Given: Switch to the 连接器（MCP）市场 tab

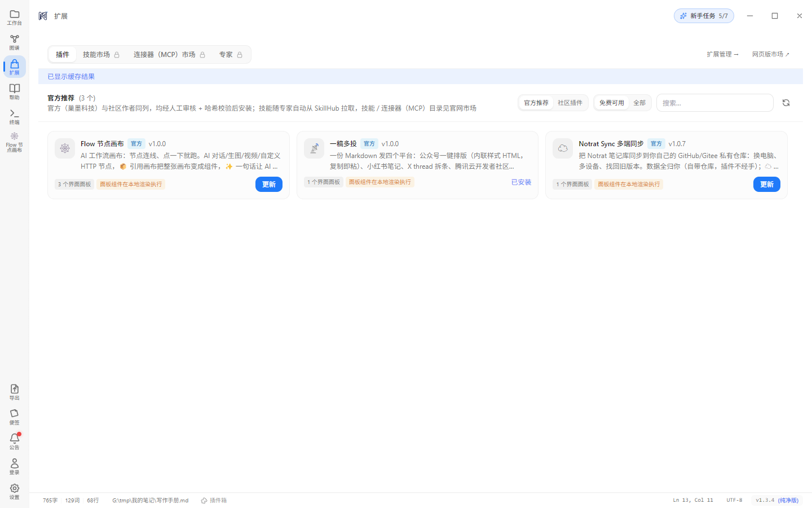Looking at the screenshot, I should tap(169, 55).
